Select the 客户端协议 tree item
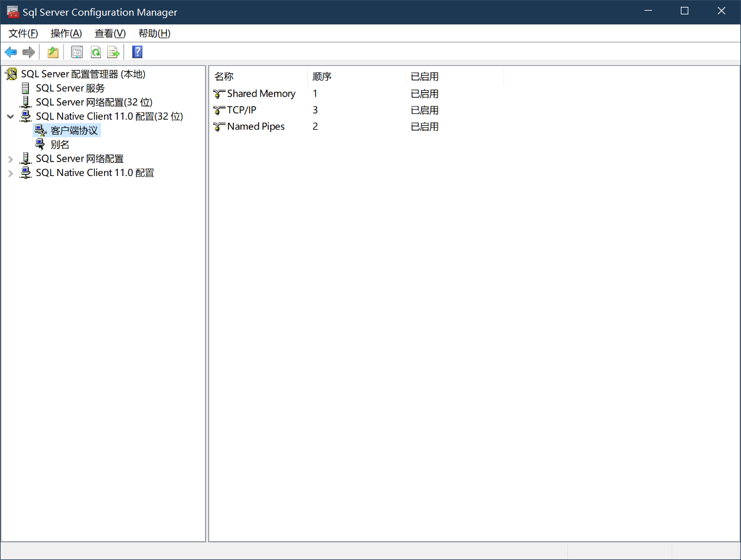The width and height of the screenshot is (741, 560). pos(74,130)
